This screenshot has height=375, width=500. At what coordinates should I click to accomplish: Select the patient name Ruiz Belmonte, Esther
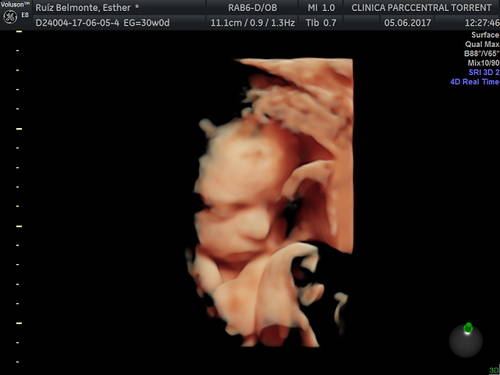coord(83,8)
